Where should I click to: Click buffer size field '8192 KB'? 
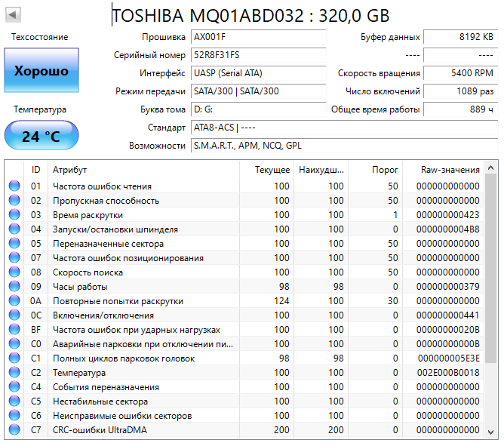pos(460,37)
